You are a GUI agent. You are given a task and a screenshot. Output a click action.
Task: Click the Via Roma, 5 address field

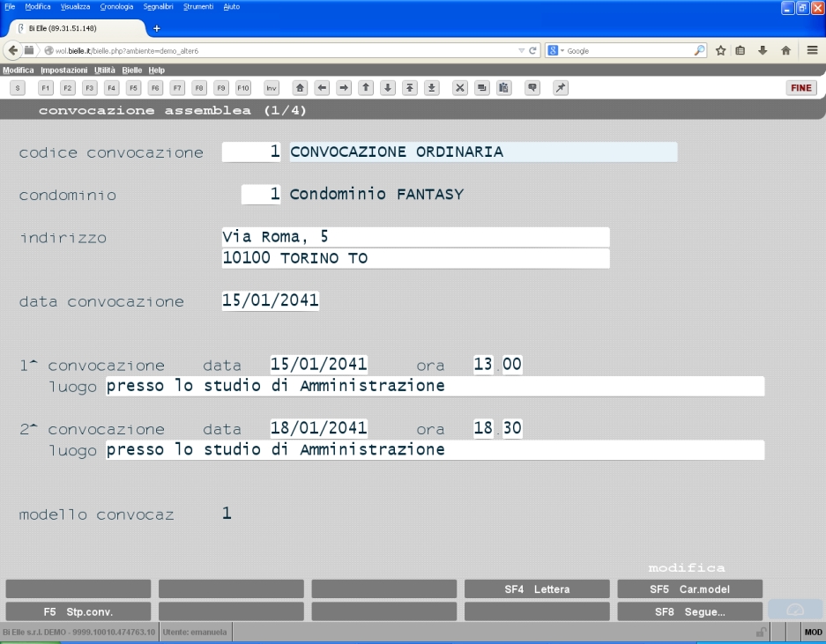415,237
